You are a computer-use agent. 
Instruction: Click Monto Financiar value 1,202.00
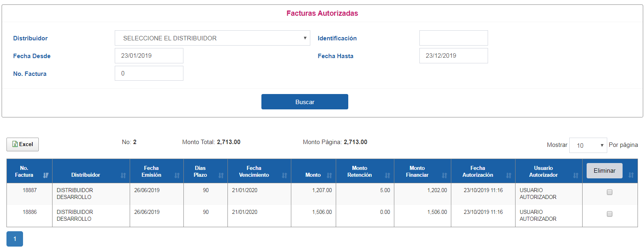click(x=437, y=190)
